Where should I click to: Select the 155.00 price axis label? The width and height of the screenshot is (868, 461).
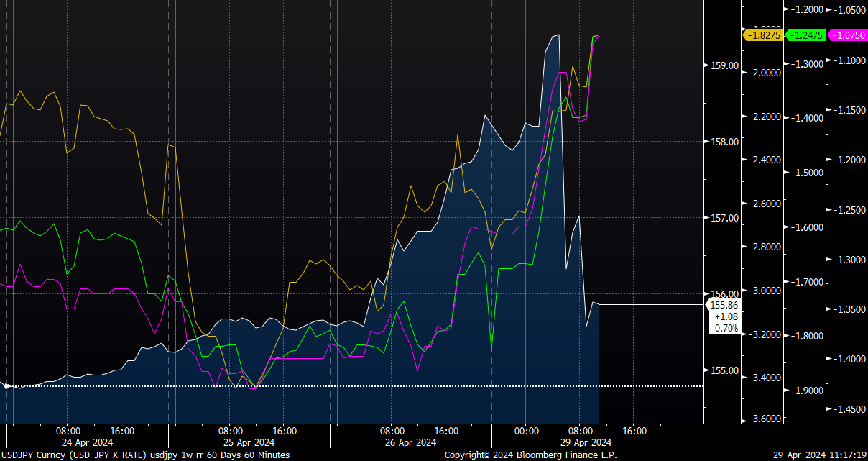[724, 370]
